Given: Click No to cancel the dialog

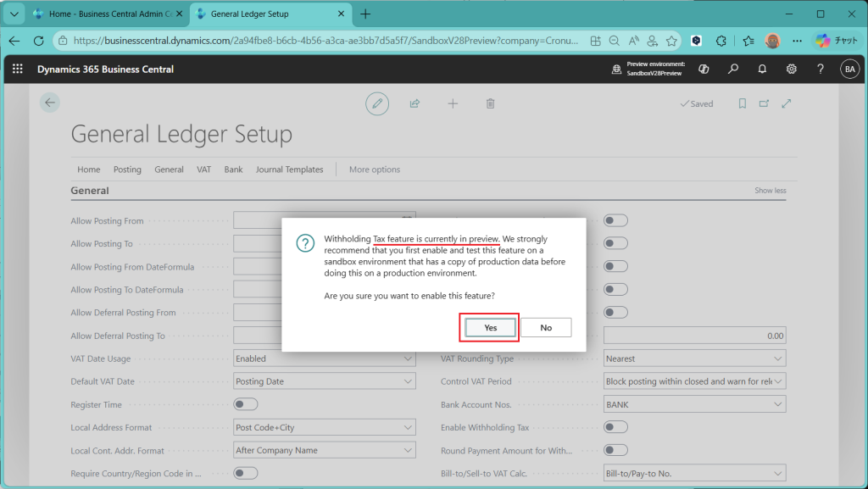Looking at the screenshot, I should 546,327.
